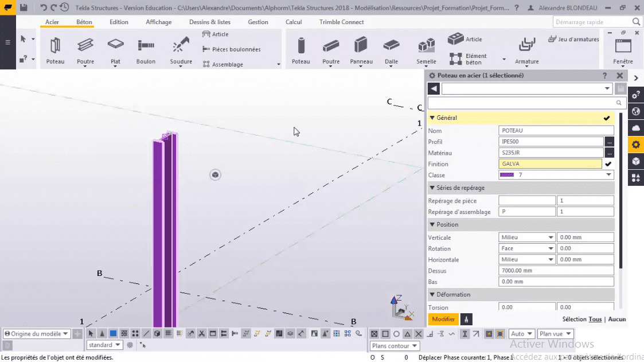Toggle snap to centre circle switch
This screenshot has height=362, width=644.
(396, 334)
